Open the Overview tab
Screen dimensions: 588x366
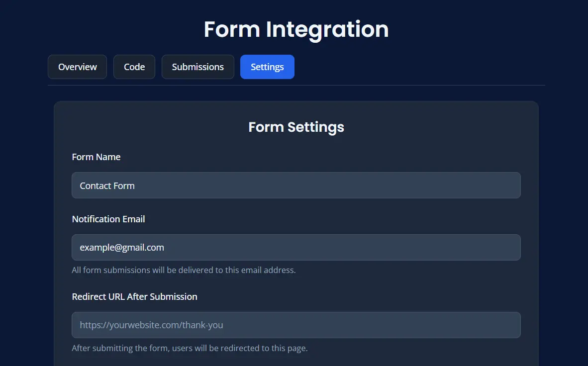point(77,67)
